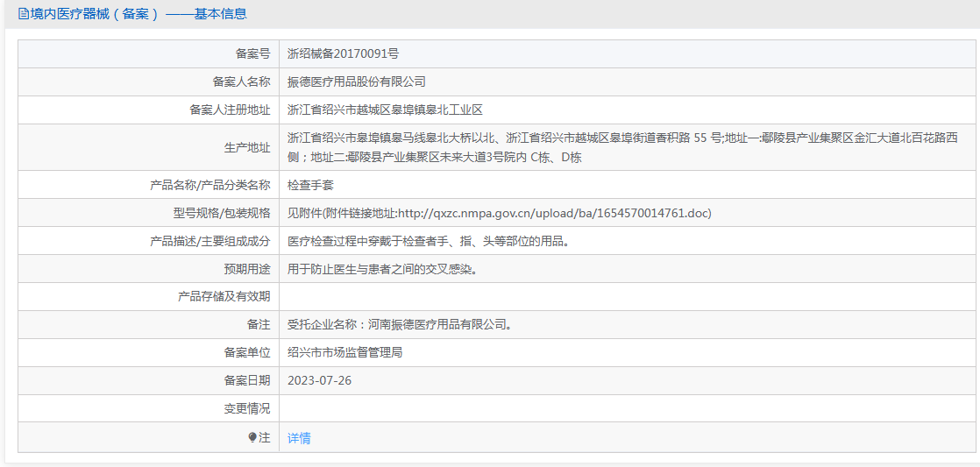Click the 境内医疗器械（备案）——基本信息 heading
The width and height of the screenshot is (980, 467).
tap(138, 14)
